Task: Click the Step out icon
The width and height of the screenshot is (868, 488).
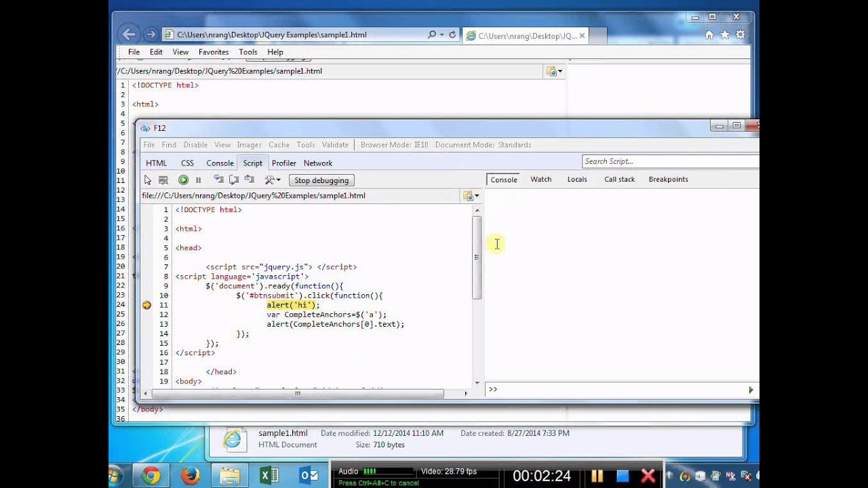Action: (250, 180)
